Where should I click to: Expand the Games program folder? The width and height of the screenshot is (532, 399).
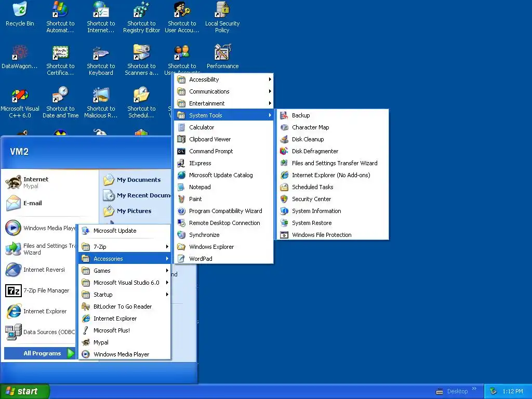tap(125, 270)
